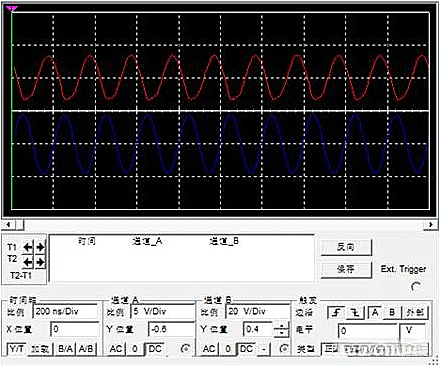Switch display mode to Y/T

point(17,349)
